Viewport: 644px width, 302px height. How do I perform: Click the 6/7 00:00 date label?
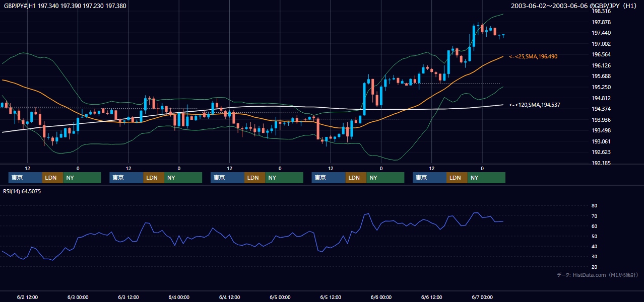pos(482,297)
